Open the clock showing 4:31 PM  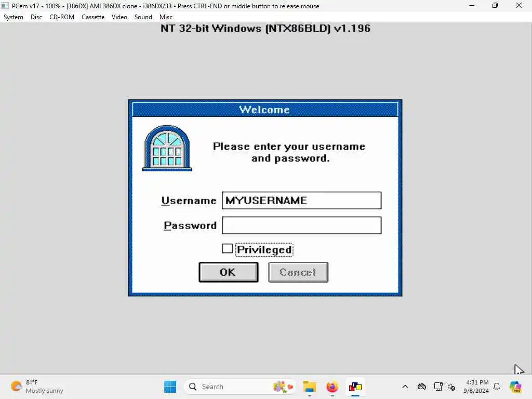point(476,387)
